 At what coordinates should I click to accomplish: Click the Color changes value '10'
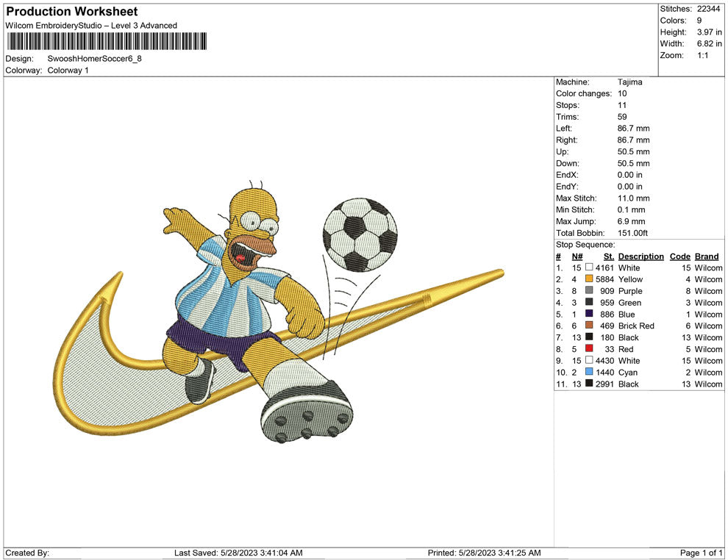coord(622,94)
